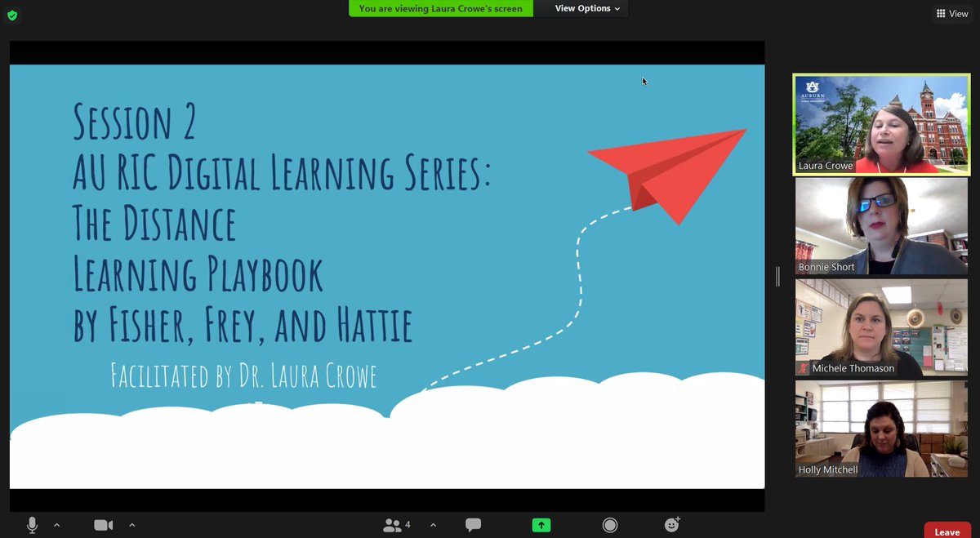Viewport: 980px width, 538px height.
Task: Open the Reactions smiley icon
Action: [x=672, y=524]
